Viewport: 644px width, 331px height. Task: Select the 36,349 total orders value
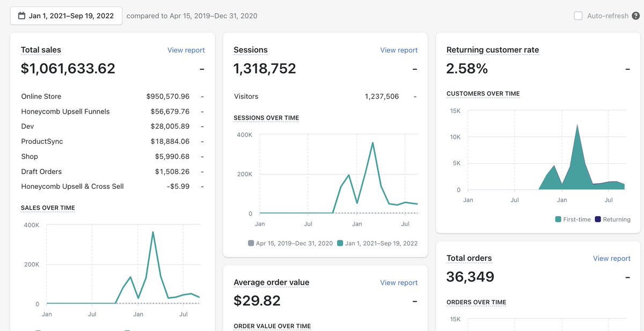470,277
